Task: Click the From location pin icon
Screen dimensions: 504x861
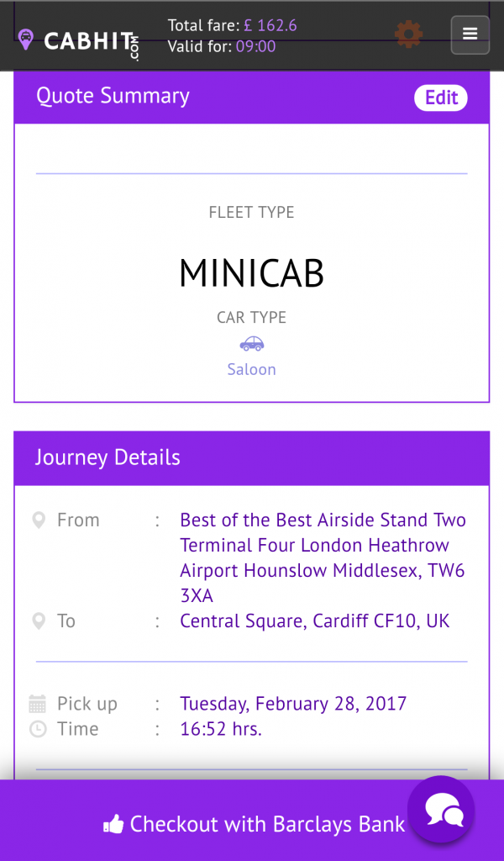Action: 39,520
